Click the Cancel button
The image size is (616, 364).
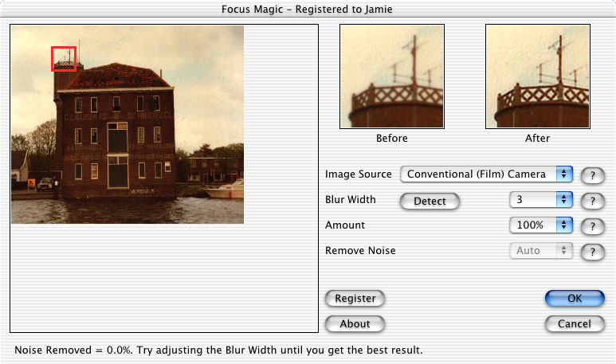tap(575, 324)
